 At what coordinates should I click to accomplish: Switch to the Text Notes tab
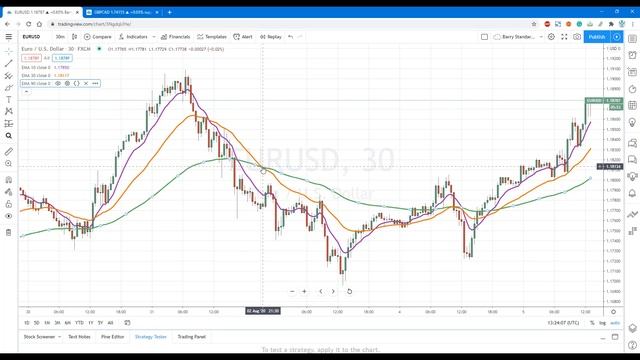(x=79, y=337)
